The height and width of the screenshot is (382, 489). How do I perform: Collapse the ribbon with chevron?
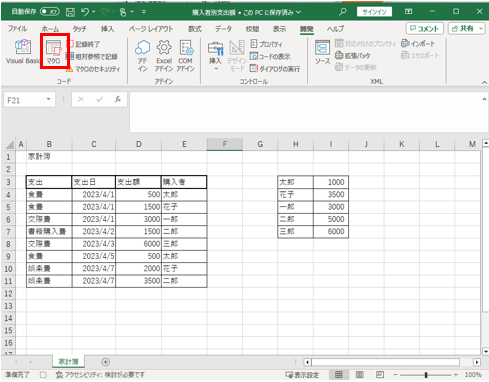(484, 82)
